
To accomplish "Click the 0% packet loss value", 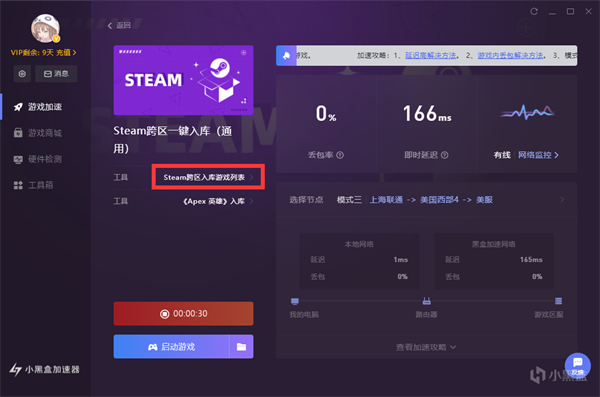I will click(326, 114).
